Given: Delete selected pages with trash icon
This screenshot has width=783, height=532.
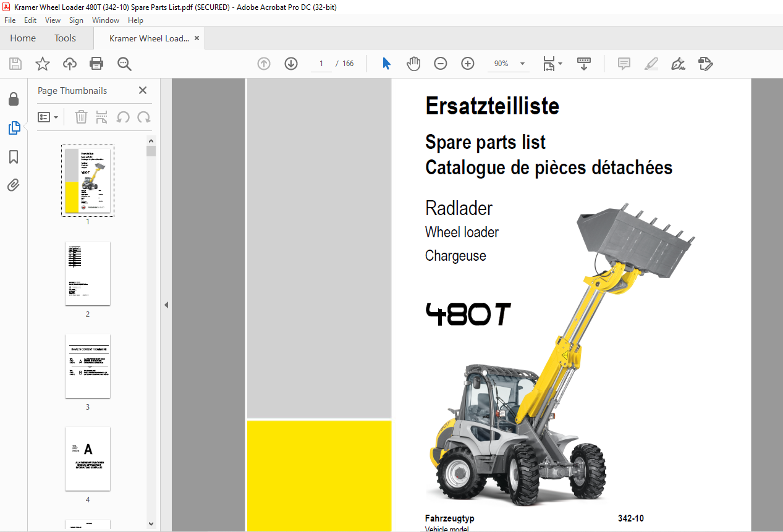Looking at the screenshot, I should [81, 117].
